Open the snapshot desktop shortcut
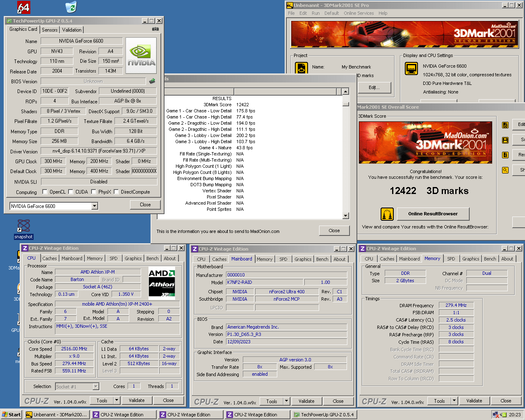 tap(23, 229)
